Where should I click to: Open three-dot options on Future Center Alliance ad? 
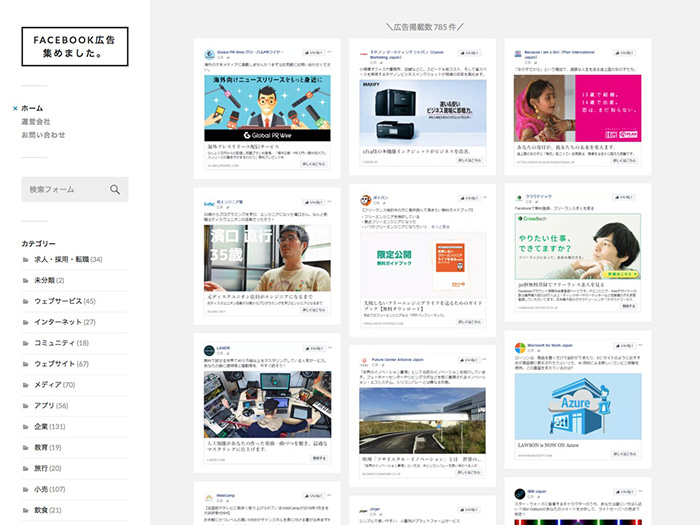pos(485,359)
